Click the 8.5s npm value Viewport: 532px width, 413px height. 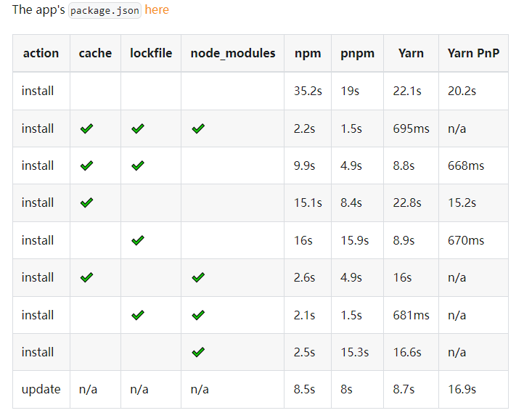[x=304, y=389]
